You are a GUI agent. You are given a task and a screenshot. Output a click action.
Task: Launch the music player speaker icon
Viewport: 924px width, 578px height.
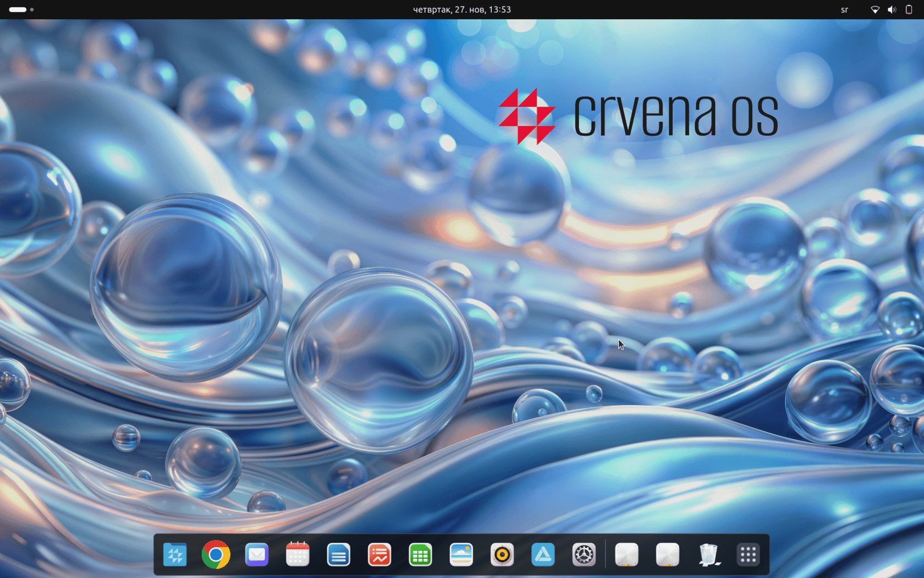tap(502, 555)
